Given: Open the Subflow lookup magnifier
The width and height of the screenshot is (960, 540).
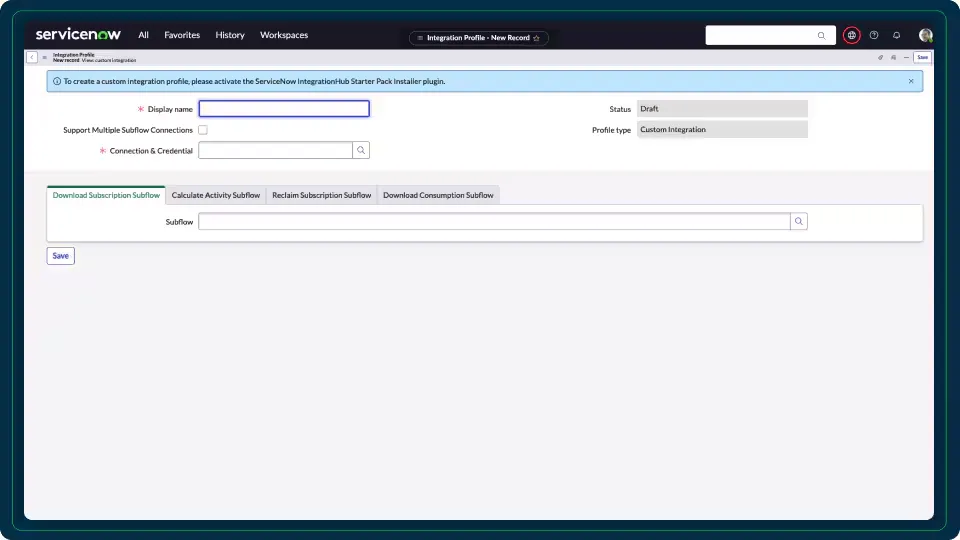Looking at the screenshot, I should point(798,221).
